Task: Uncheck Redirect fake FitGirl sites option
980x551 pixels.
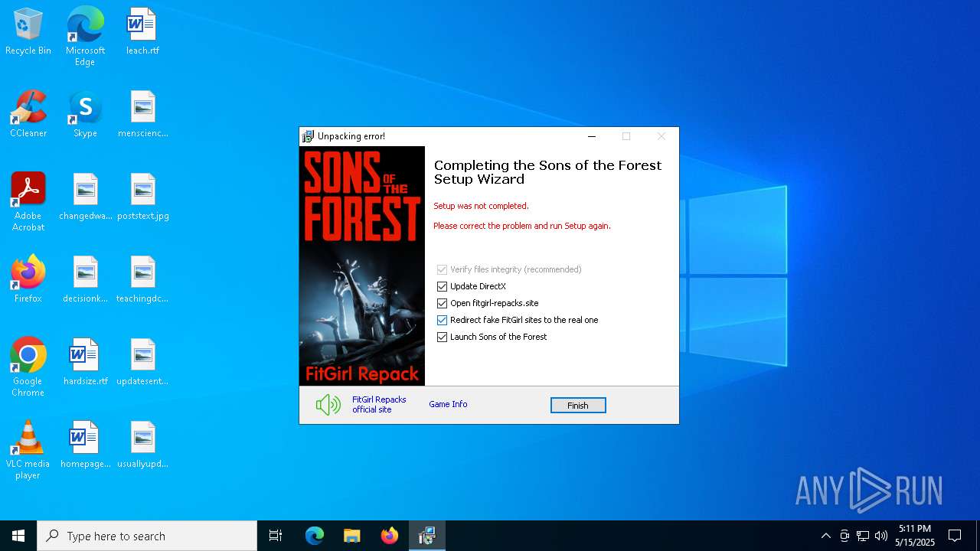Action: pyautogui.click(x=442, y=320)
